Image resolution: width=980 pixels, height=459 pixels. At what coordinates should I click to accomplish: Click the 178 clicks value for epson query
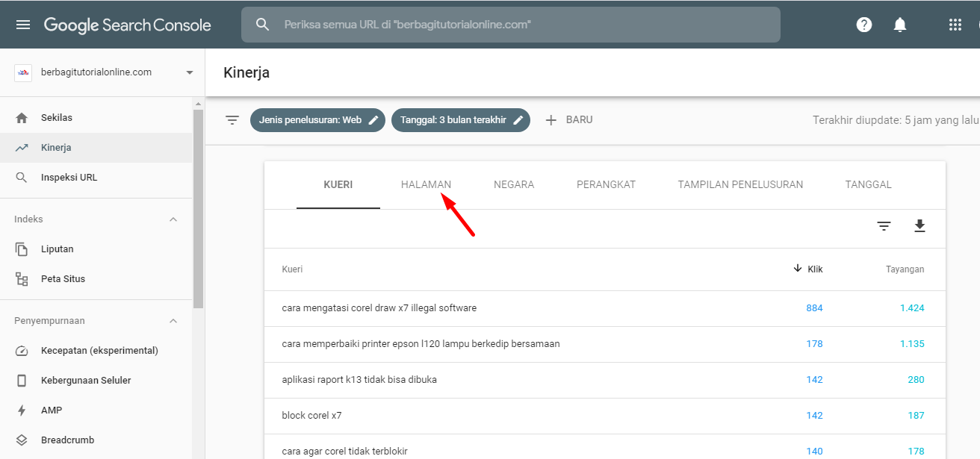pos(814,344)
